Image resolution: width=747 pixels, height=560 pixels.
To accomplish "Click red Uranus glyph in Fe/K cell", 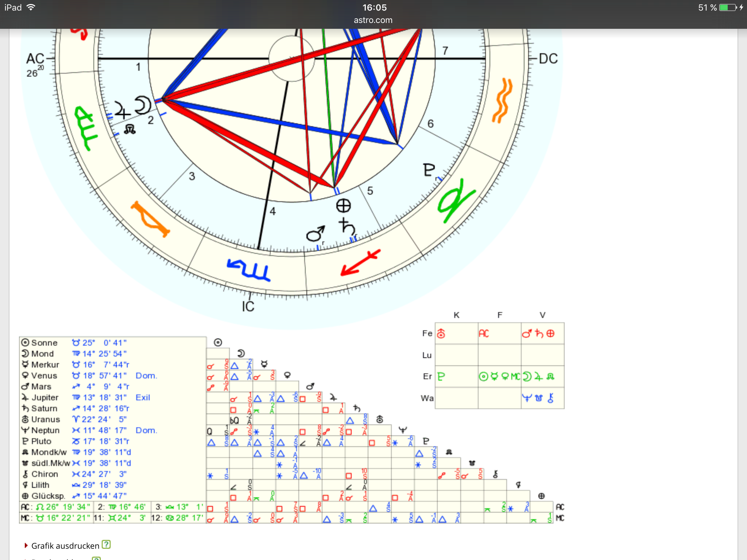I will (x=441, y=333).
